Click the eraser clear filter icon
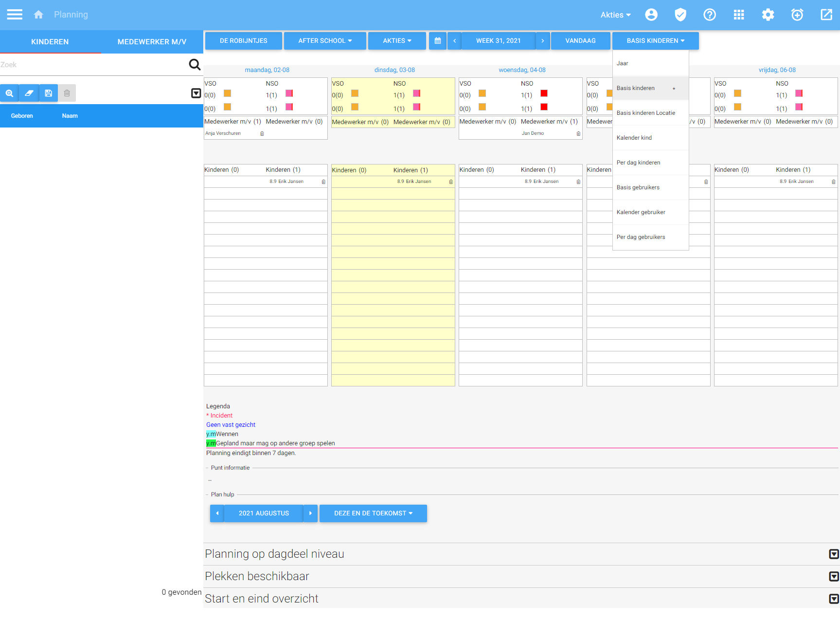Viewport: 840px width, 621px height. (x=29, y=93)
